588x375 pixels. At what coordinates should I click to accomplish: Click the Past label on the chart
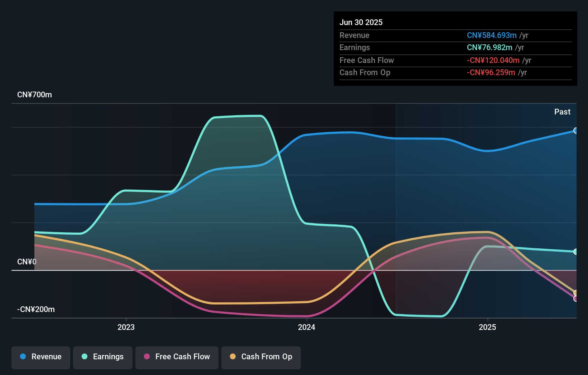click(562, 112)
